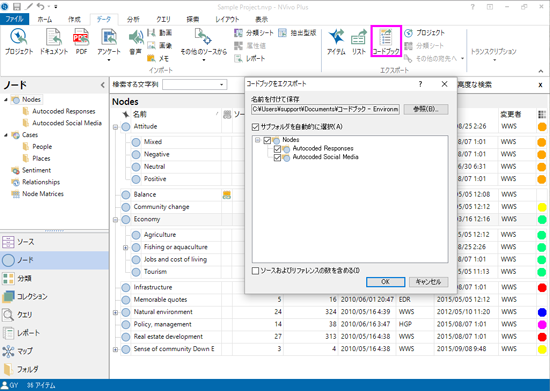This screenshot has height=391, width=550.
Task: Toggle サブフォルダを自動的に選択 checkbox
Action: [255, 127]
